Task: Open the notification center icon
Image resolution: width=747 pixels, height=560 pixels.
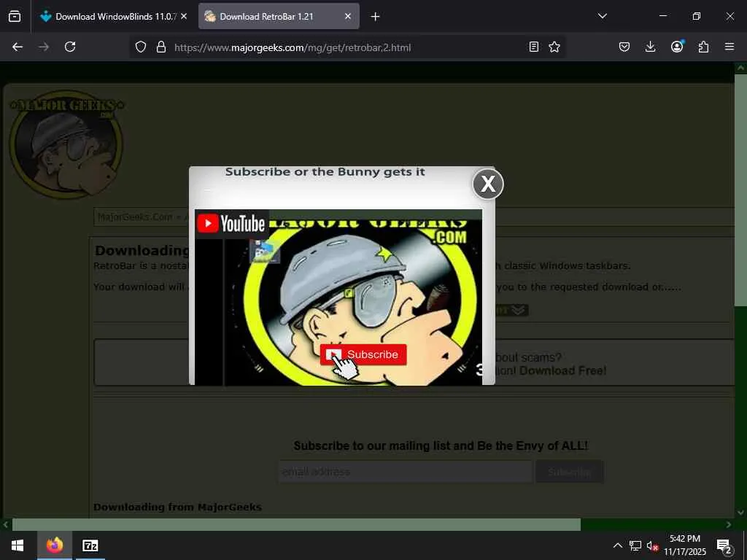Action: pyautogui.click(x=724, y=546)
